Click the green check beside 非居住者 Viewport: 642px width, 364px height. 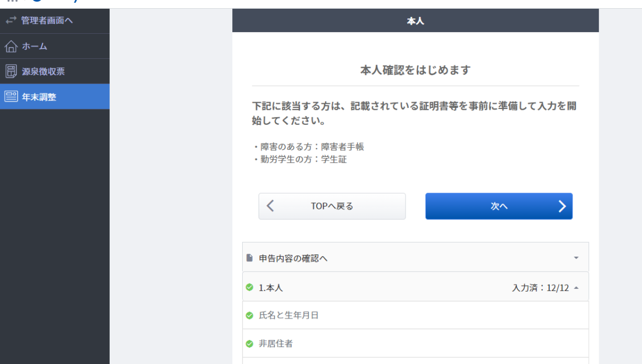tap(249, 344)
